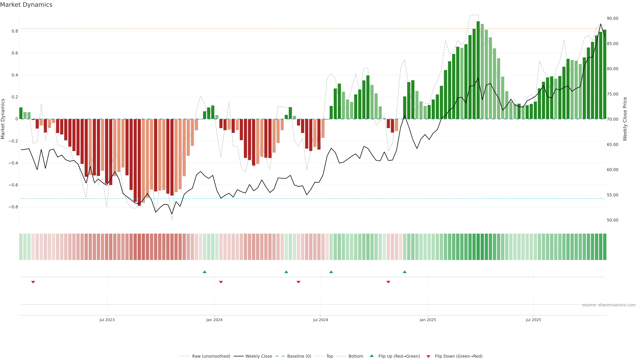Click green flip-up marker just before Jan 2024
The image size is (644, 362).
click(x=204, y=272)
